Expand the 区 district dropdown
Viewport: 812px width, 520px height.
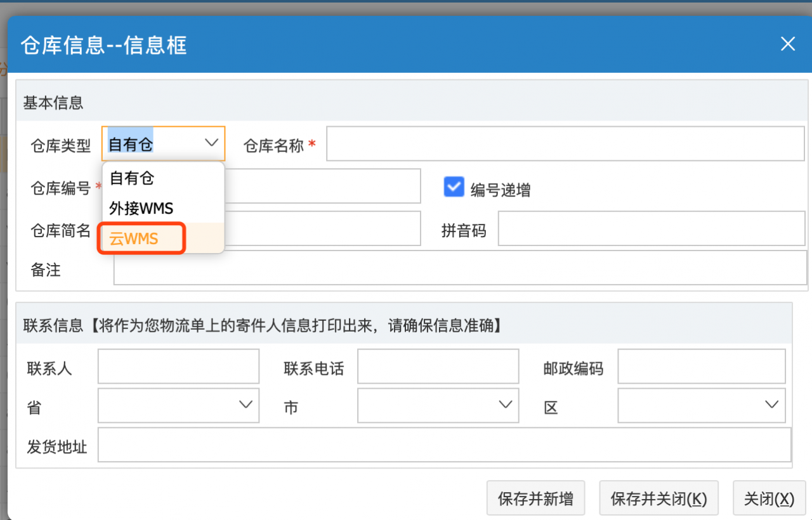(x=701, y=406)
